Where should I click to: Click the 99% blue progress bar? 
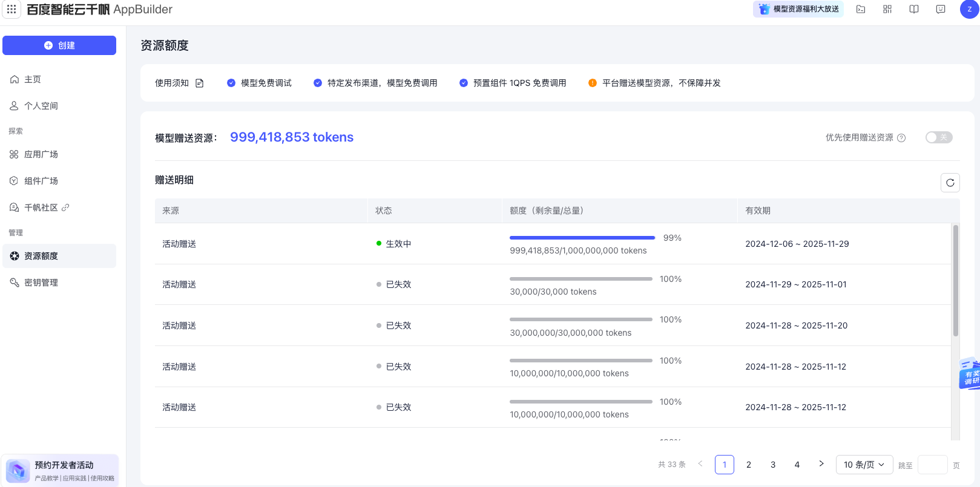point(582,238)
